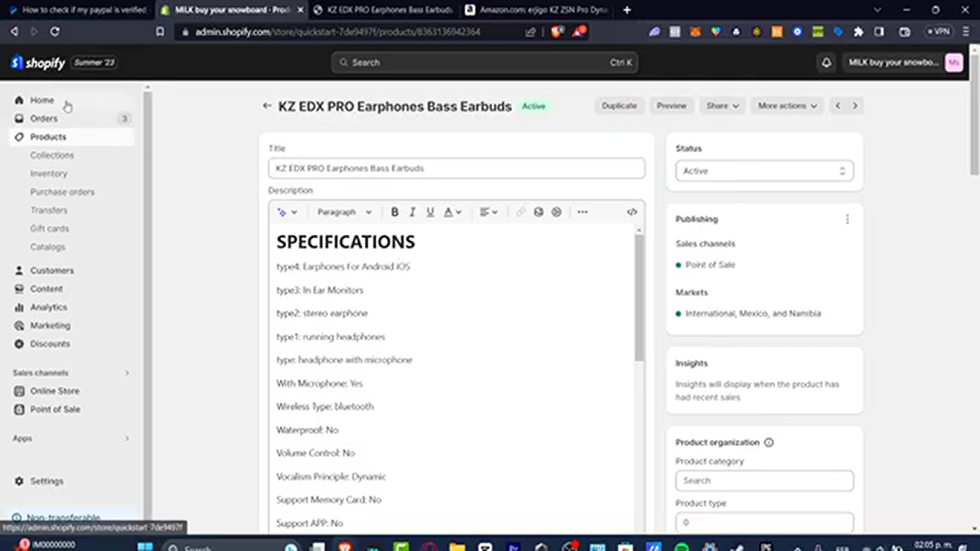Open the text alignment options
Screen dimensions: 980x551
[488, 212]
